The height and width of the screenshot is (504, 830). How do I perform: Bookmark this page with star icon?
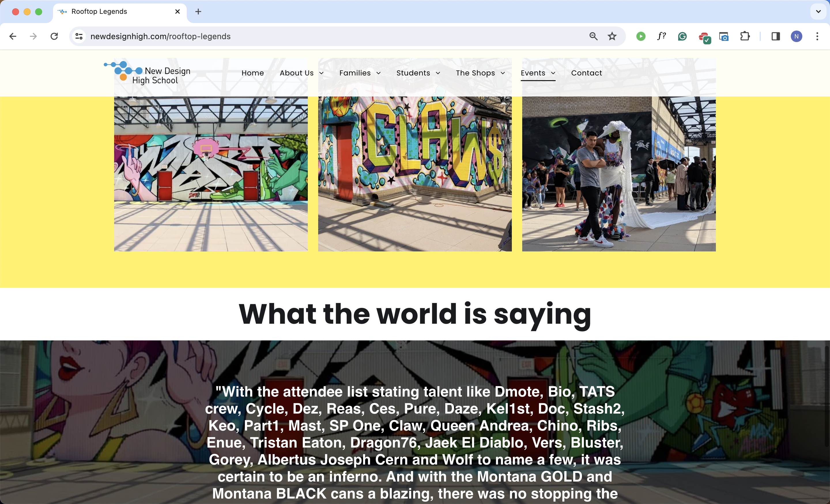click(612, 36)
